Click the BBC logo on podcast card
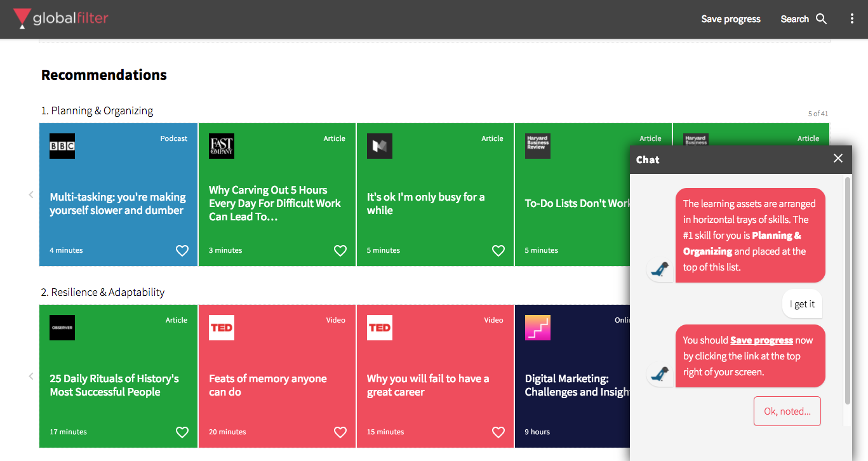The width and height of the screenshot is (868, 461). 62,146
